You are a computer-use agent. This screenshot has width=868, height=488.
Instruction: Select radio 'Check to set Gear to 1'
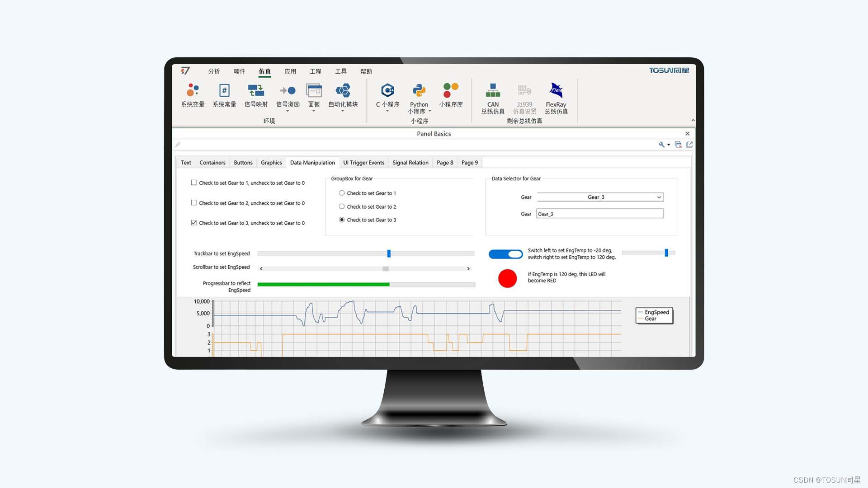tap(342, 193)
